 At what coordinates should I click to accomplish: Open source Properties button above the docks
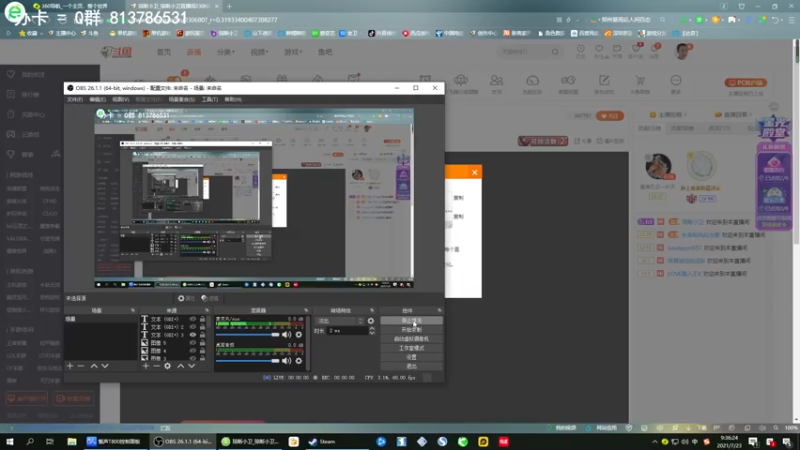coord(186,298)
